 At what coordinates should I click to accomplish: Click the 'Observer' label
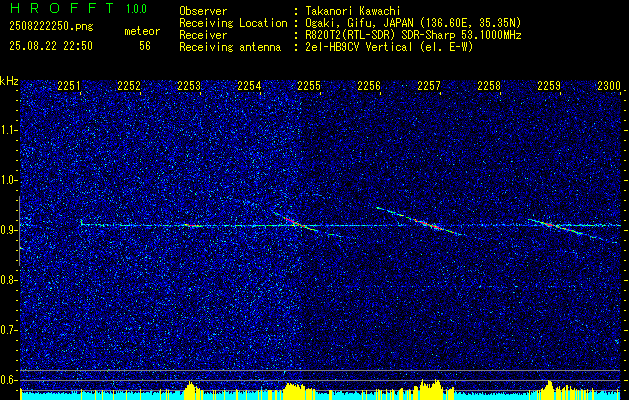click(x=203, y=11)
